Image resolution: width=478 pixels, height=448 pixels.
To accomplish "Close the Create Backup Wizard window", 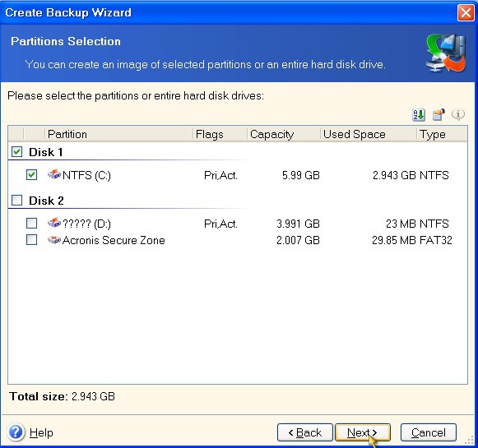I will pyautogui.click(x=466, y=13).
